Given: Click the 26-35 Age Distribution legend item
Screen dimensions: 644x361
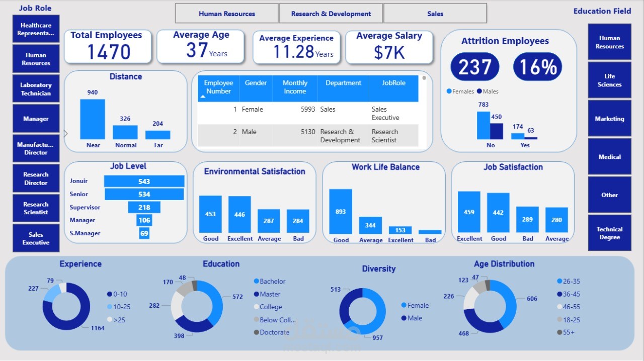Looking at the screenshot, I should click(x=569, y=282).
